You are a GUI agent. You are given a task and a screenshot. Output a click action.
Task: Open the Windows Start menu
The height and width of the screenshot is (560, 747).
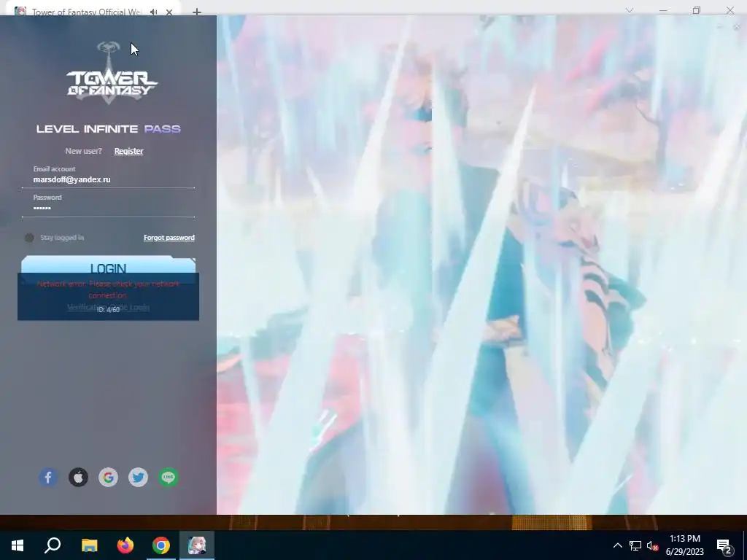(18, 545)
